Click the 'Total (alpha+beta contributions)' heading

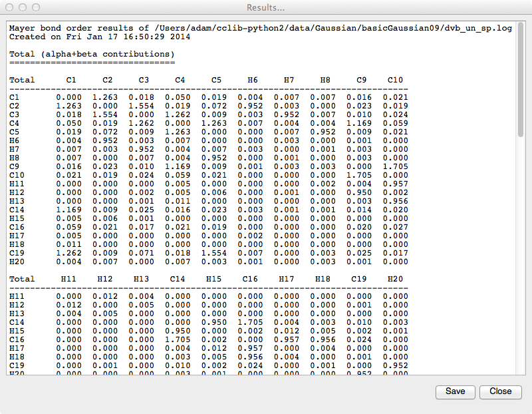click(92, 54)
